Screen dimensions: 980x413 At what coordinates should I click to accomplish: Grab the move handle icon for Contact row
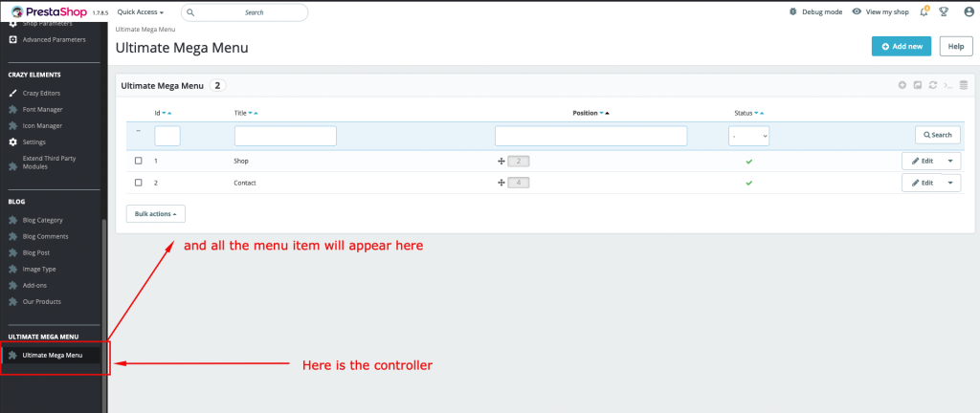click(501, 182)
